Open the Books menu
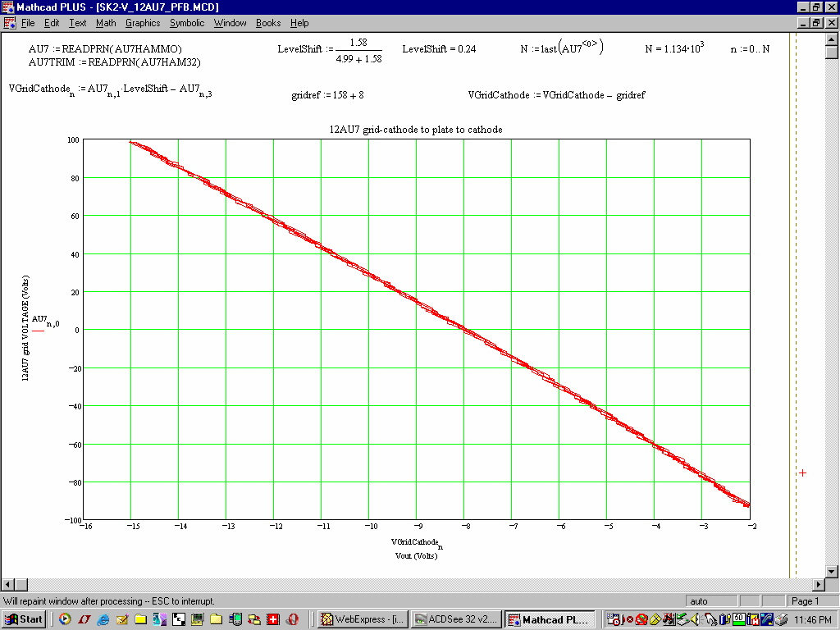Image resolution: width=840 pixels, height=630 pixels. pyautogui.click(x=268, y=23)
